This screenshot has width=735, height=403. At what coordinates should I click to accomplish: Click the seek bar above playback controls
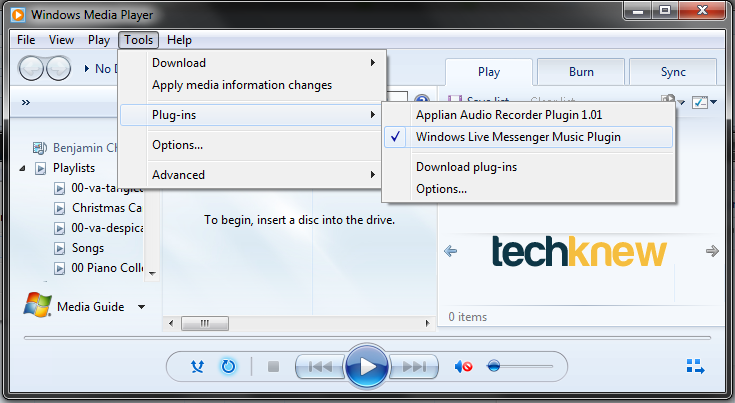[x=367, y=338]
